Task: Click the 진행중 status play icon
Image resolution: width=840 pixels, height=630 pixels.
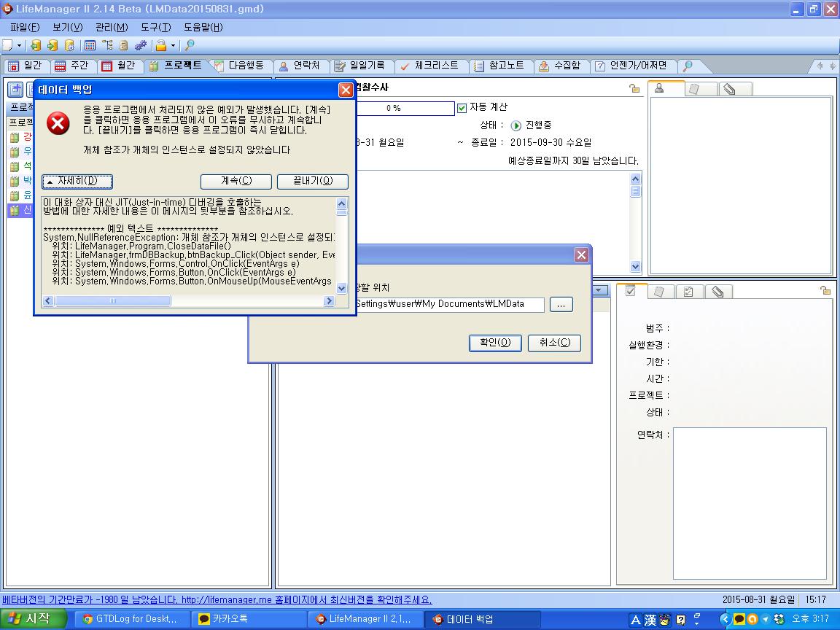Action: click(x=516, y=126)
